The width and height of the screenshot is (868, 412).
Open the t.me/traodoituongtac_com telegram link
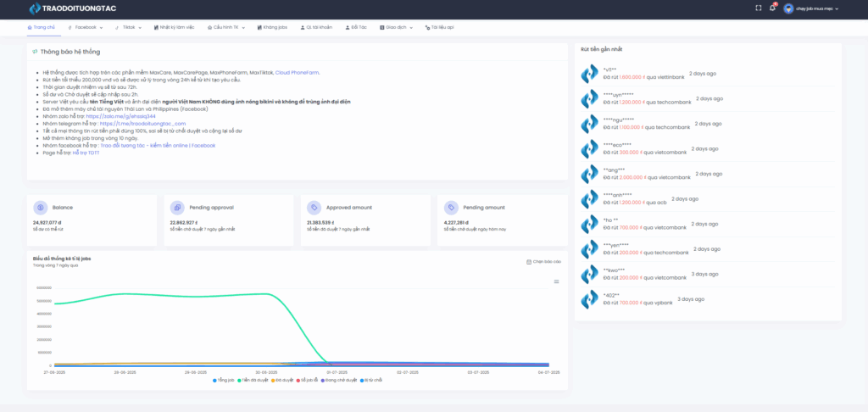pos(142,124)
